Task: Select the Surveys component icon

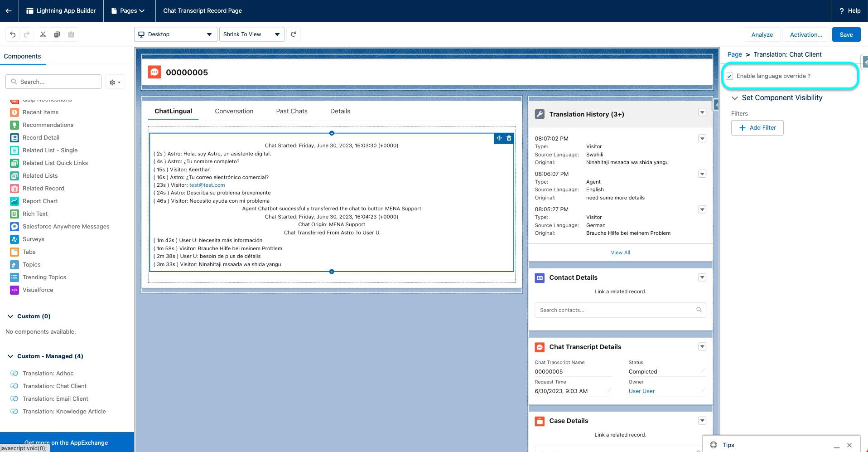Action: click(14, 239)
